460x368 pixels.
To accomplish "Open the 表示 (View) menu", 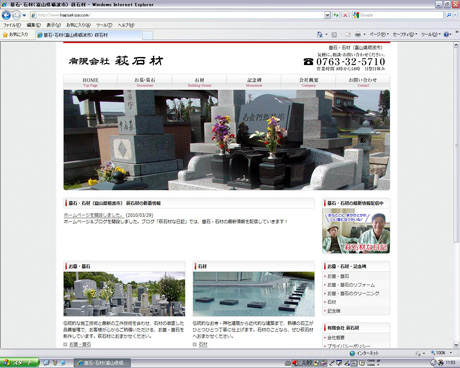I will click(x=53, y=25).
